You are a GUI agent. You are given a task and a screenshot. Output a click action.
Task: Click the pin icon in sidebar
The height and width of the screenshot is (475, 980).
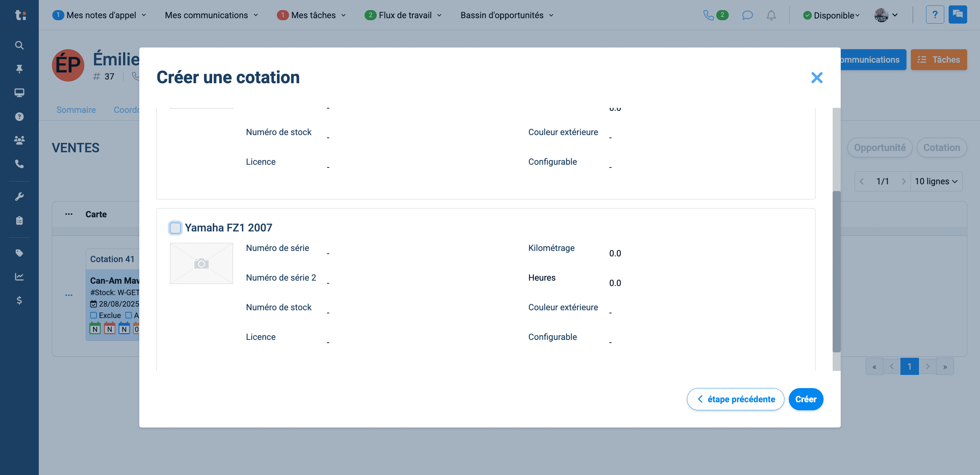20,69
